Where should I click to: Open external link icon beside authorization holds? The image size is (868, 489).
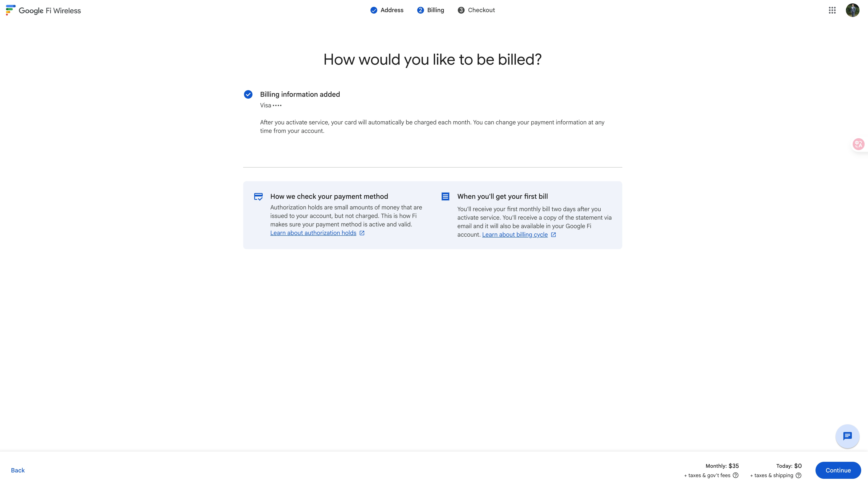362,233
